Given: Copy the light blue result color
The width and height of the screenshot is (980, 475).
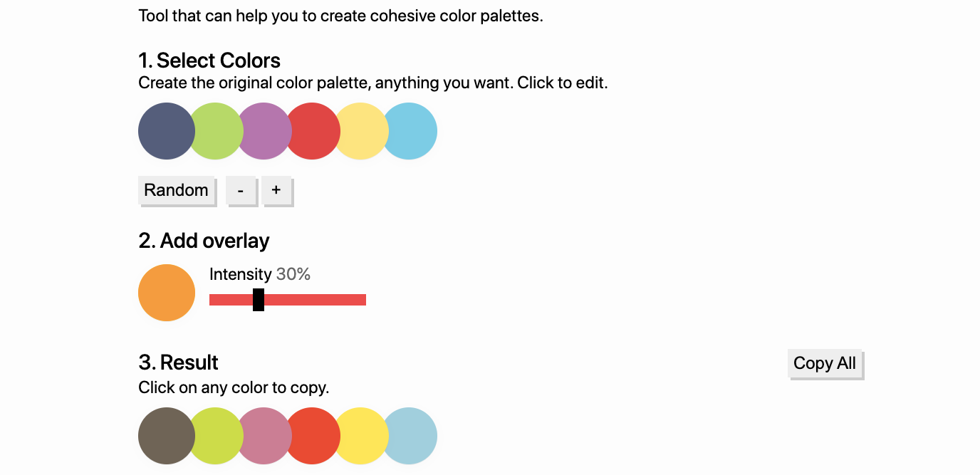Looking at the screenshot, I should pos(410,436).
